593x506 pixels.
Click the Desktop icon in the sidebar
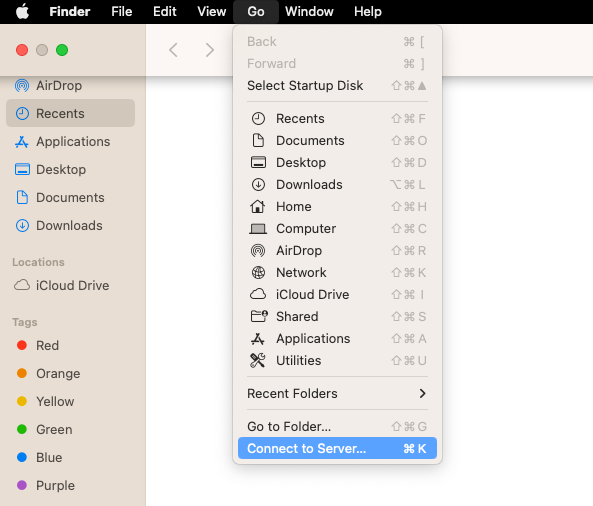22,169
